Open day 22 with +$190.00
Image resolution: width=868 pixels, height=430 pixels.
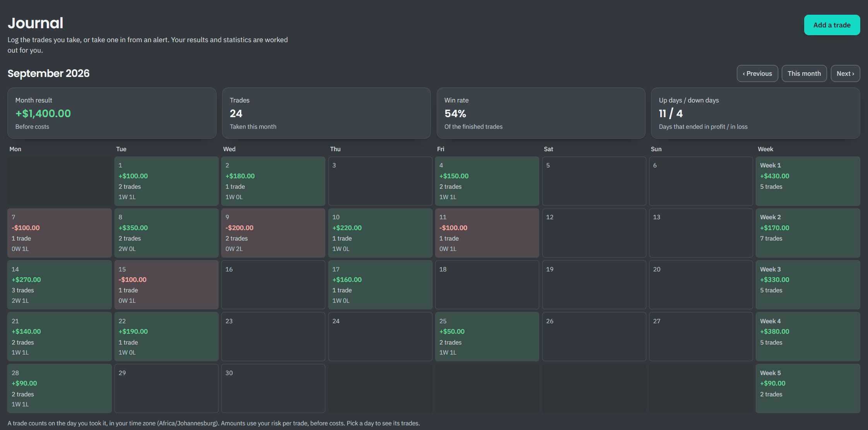[166, 337]
